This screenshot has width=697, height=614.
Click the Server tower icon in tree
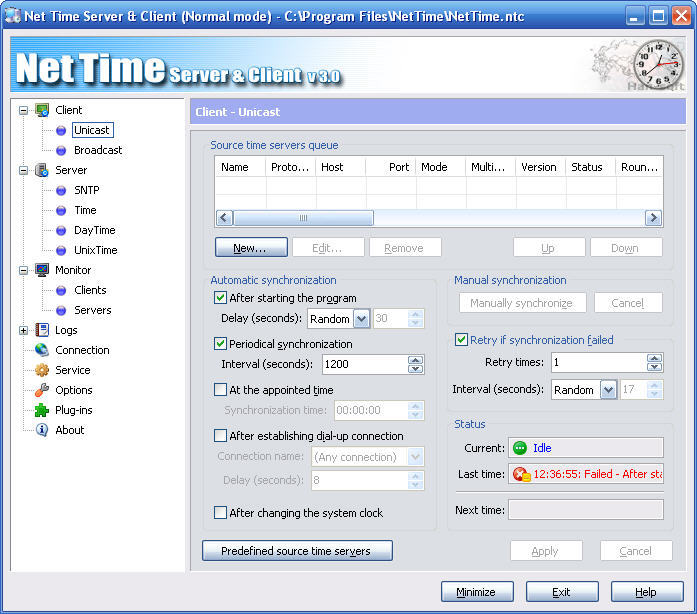pyautogui.click(x=42, y=170)
